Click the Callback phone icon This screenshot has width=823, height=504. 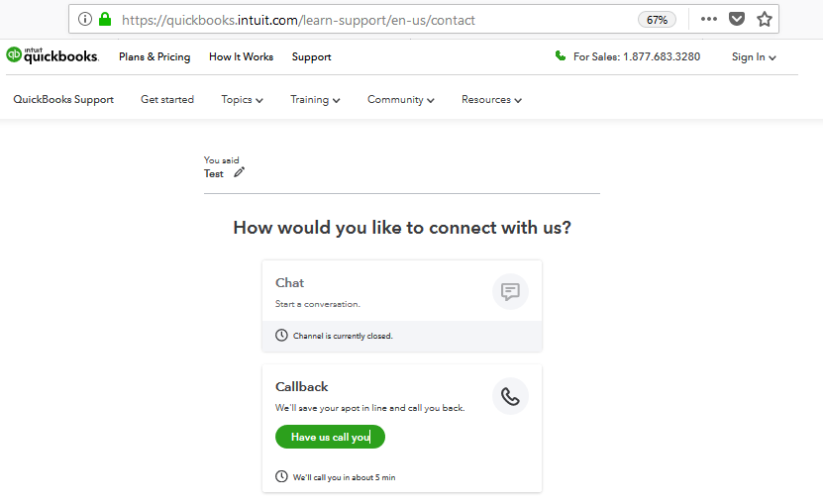510,396
